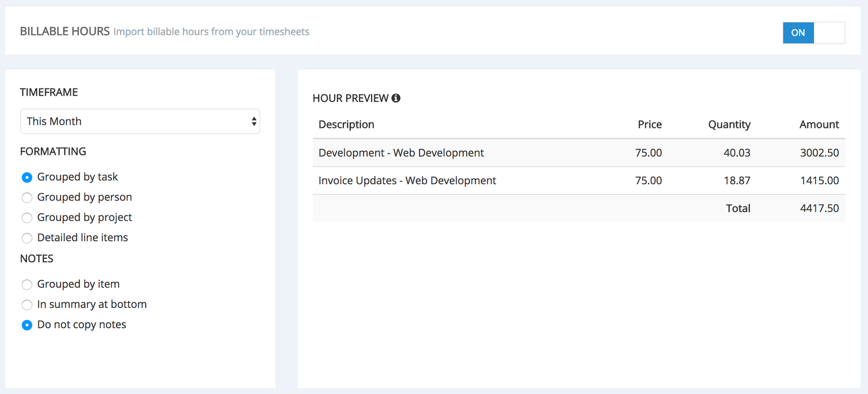Click the 40.03 quantity cell
The height and width of the screenshot is (394, 868).
tap(737, 153)
